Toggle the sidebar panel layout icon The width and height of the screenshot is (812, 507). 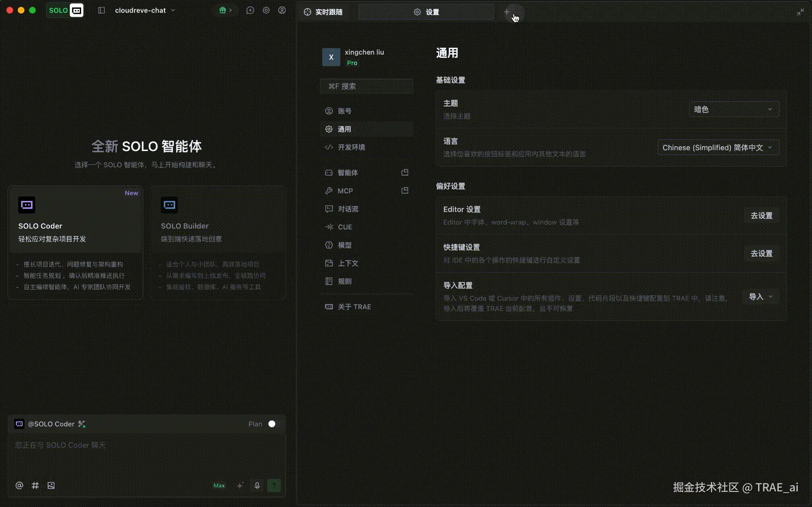[102, 10]
